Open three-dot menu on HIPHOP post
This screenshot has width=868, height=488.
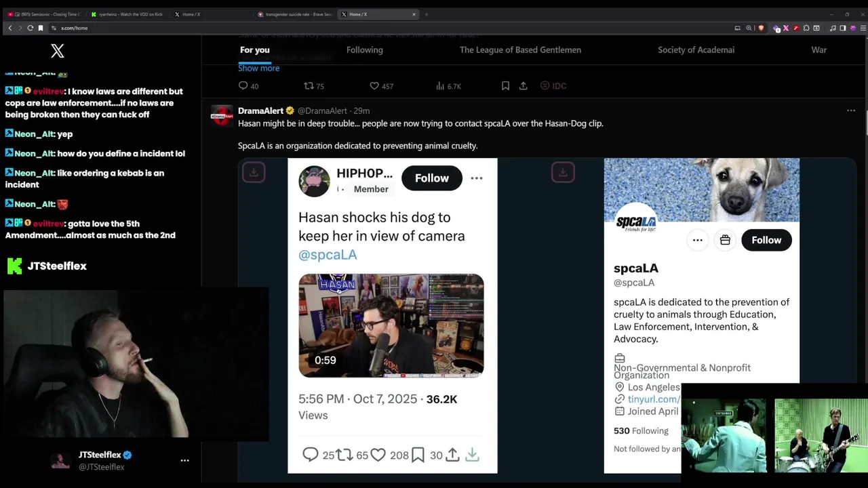[x=477, y=178]
